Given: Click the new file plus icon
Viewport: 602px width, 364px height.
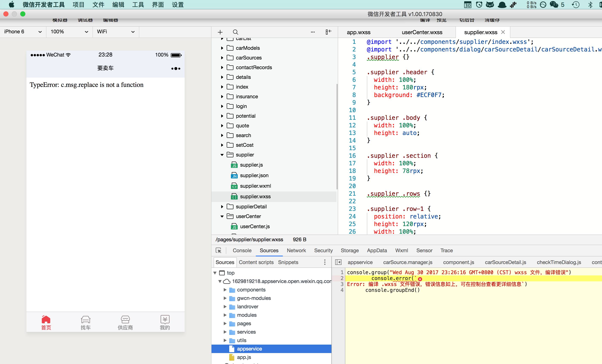Looking at the screenshot, I should point(220,32).
